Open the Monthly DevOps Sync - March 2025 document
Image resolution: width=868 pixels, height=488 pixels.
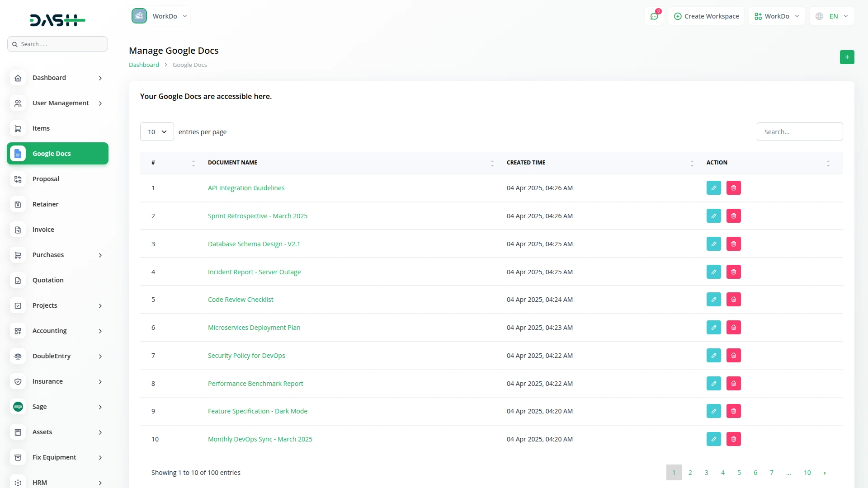pos(260,439)
